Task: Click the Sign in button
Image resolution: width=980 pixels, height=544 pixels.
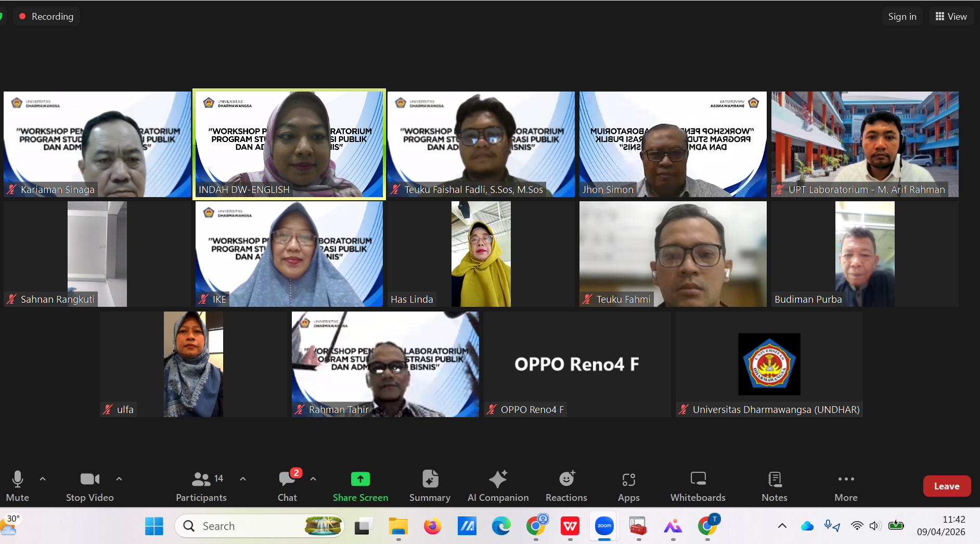Action: [902, 17]
